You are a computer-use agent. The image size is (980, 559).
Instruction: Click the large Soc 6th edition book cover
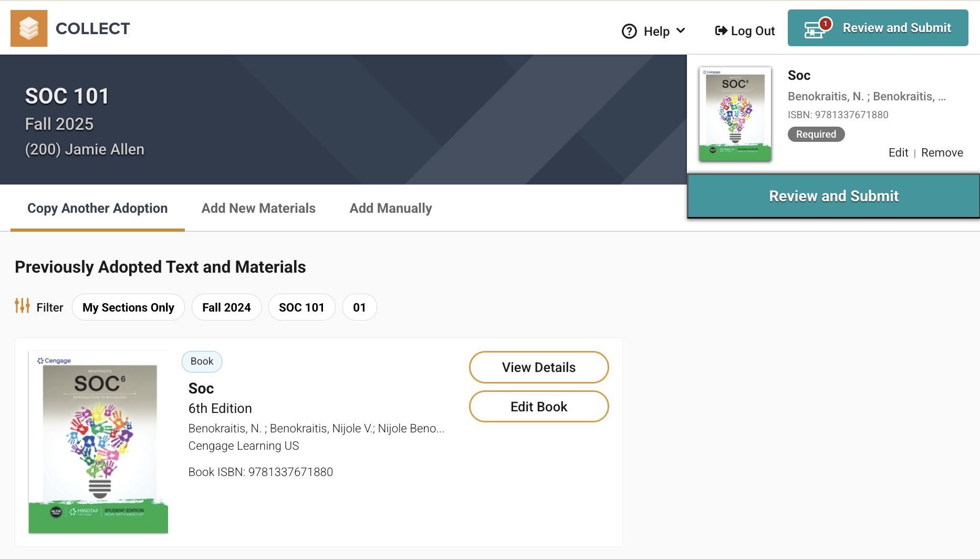98,442
